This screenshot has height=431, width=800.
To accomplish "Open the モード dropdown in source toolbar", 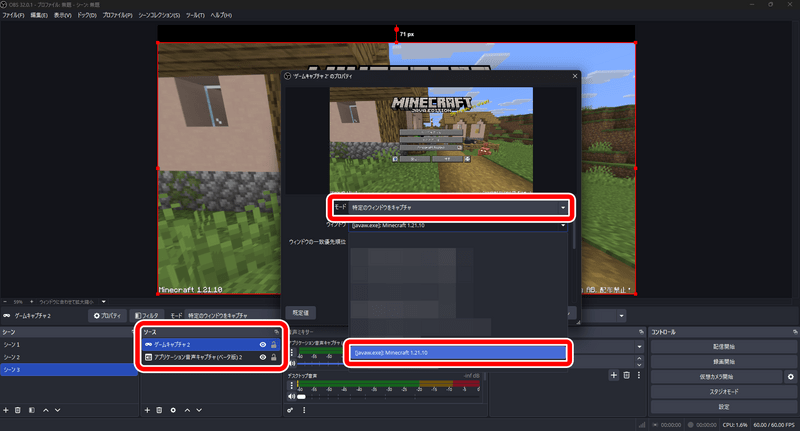I will coord(232,316).
